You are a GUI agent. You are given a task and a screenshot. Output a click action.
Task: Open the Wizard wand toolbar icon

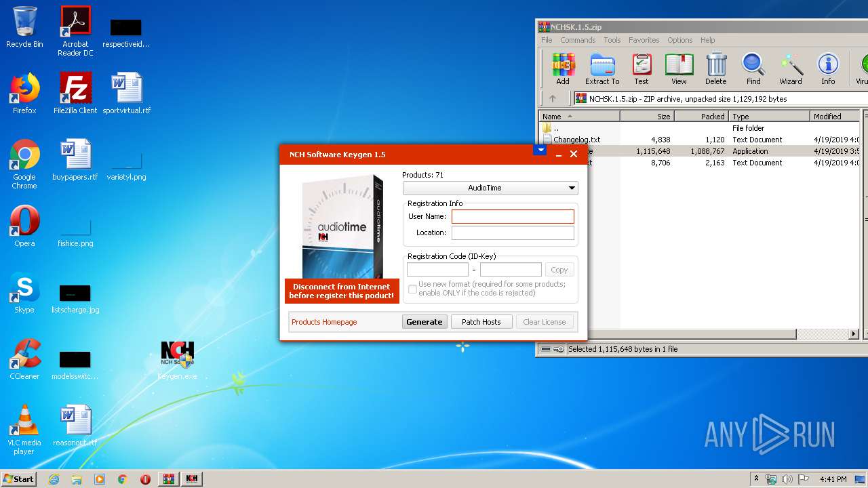point(791,69)
